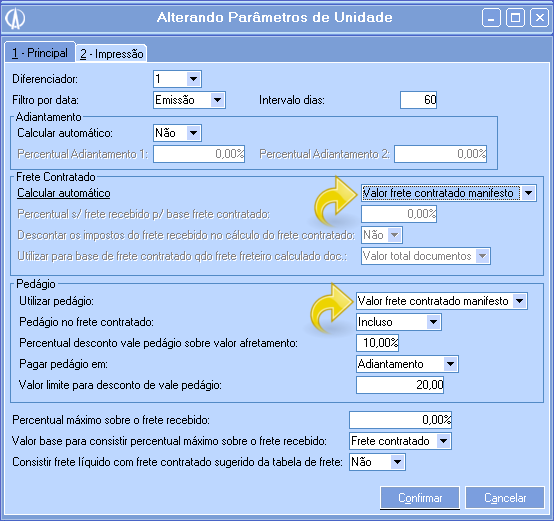
Task: Confirm changes with the Confirmar button
Action: tap(420, 498)
